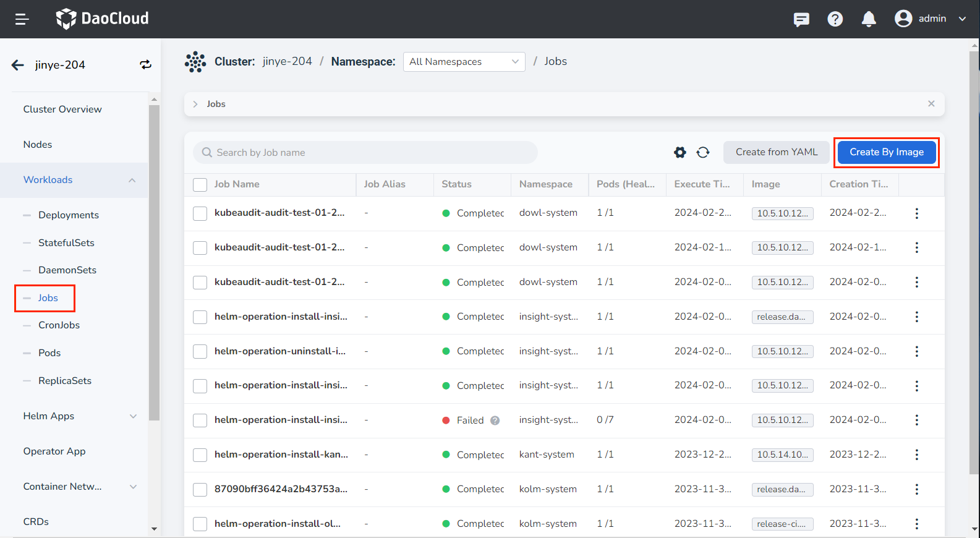The height and width of the screenshot is (538, 980).
Task: Tick checkbox for the 87090bff36424a2b43753a job
Action: click(200, 490)
